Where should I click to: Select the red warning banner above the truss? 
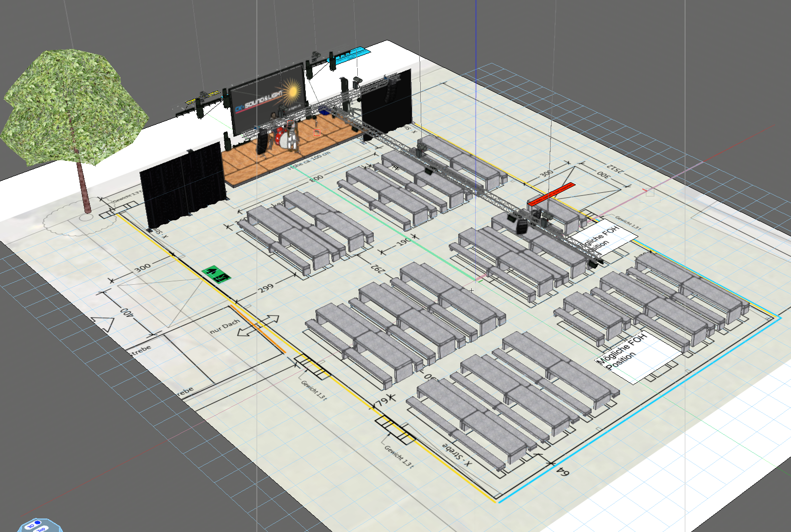click(552, 194)
